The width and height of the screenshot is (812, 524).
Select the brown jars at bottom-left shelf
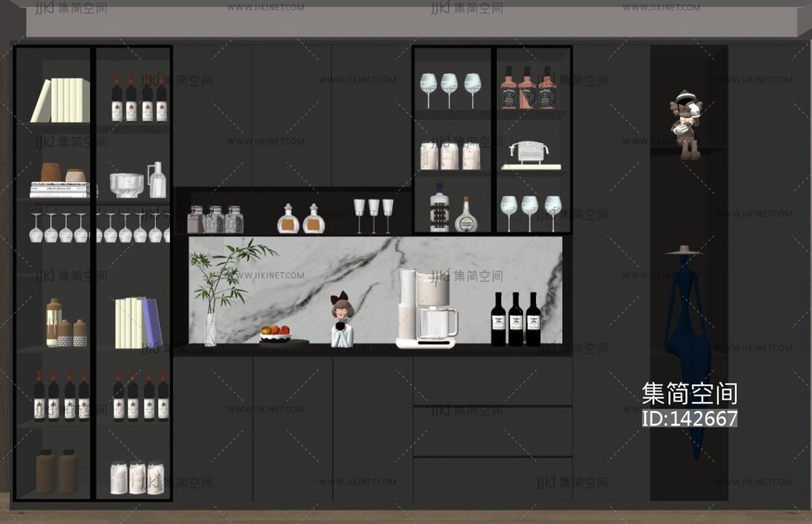coord(56,471)
